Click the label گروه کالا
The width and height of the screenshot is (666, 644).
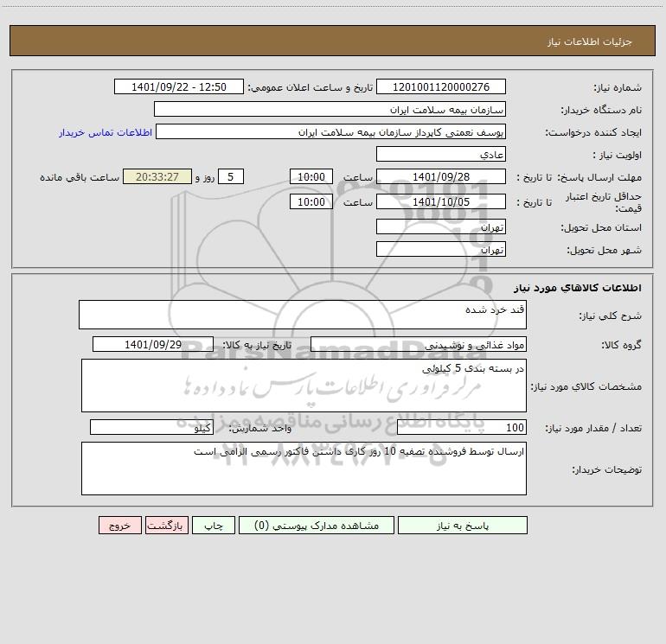[x=621, y=345]
